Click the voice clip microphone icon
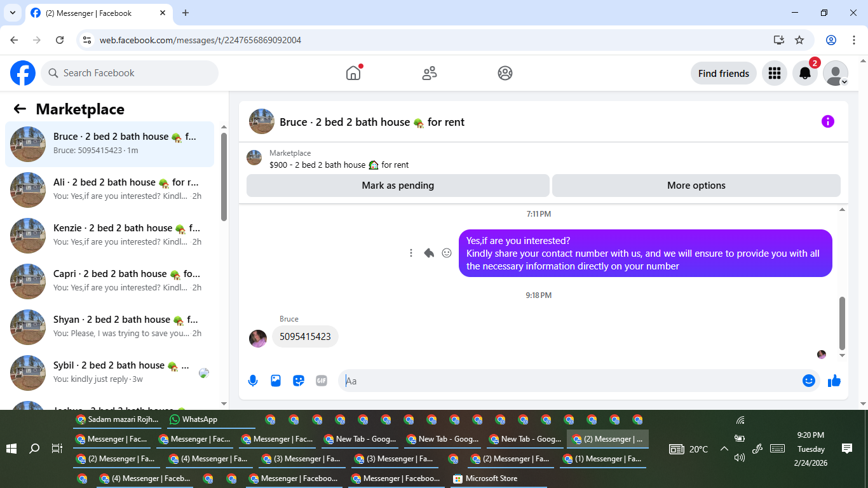Screen dimensions: 868x488 tap(253, 381)
